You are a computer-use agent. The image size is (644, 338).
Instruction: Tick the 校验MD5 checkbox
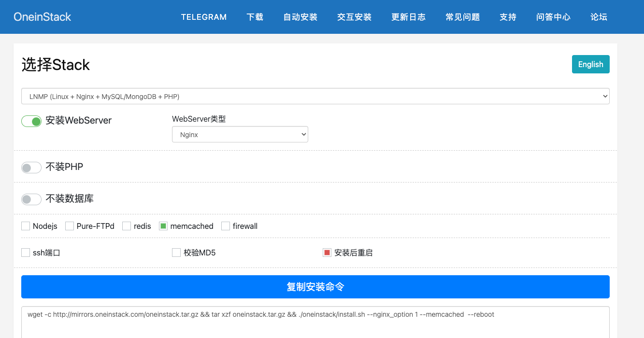(x=176, y=253)
